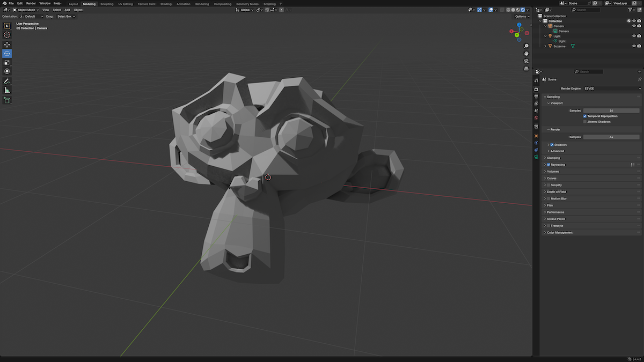The image size is (644, 362).
Task: Expand the Volumes panel
Action: click(x=592, y=172)
